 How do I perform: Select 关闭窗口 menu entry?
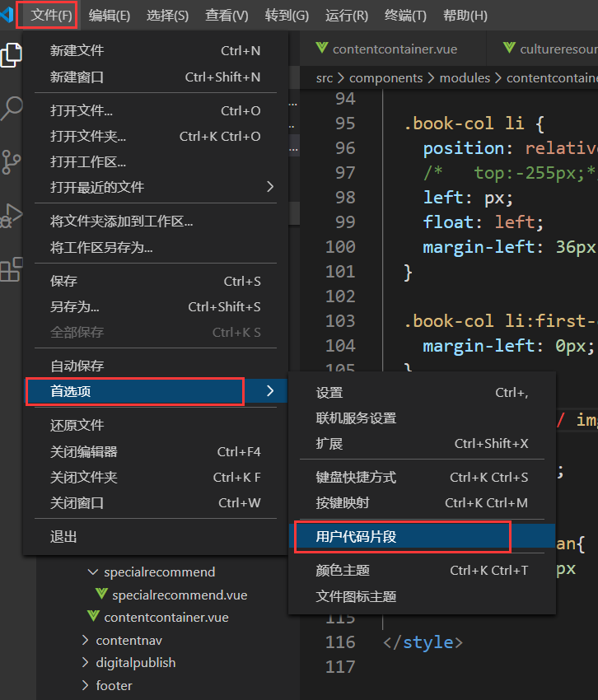156,502
